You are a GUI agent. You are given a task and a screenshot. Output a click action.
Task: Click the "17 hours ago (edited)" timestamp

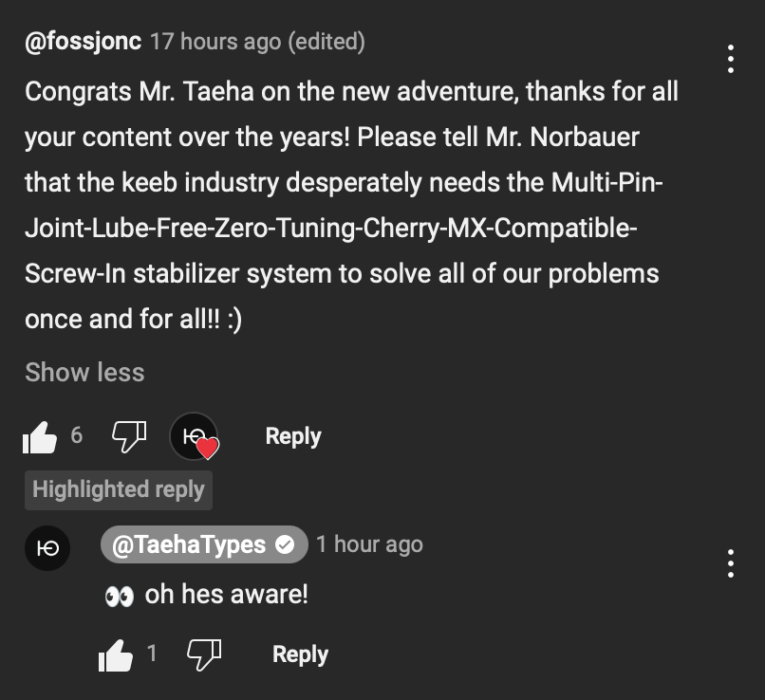coord(257,42)
